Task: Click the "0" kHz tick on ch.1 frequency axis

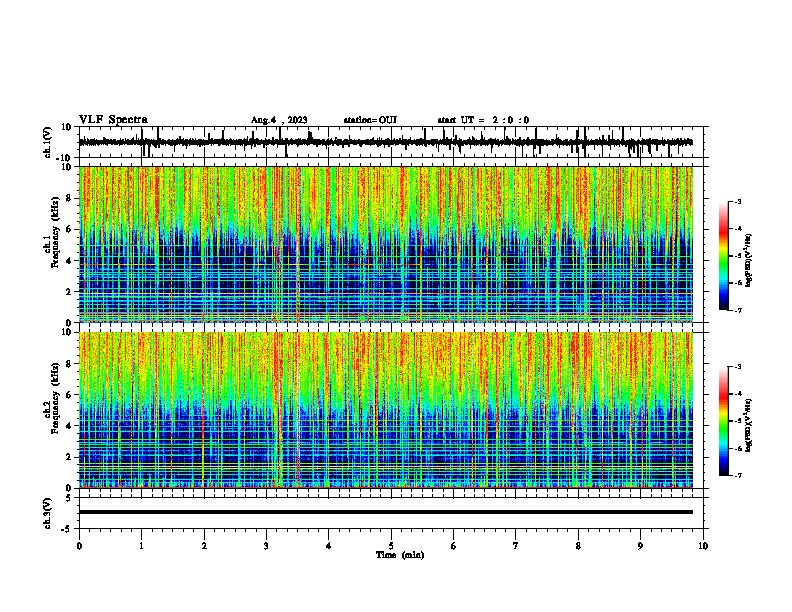Action: coord(70,323)
